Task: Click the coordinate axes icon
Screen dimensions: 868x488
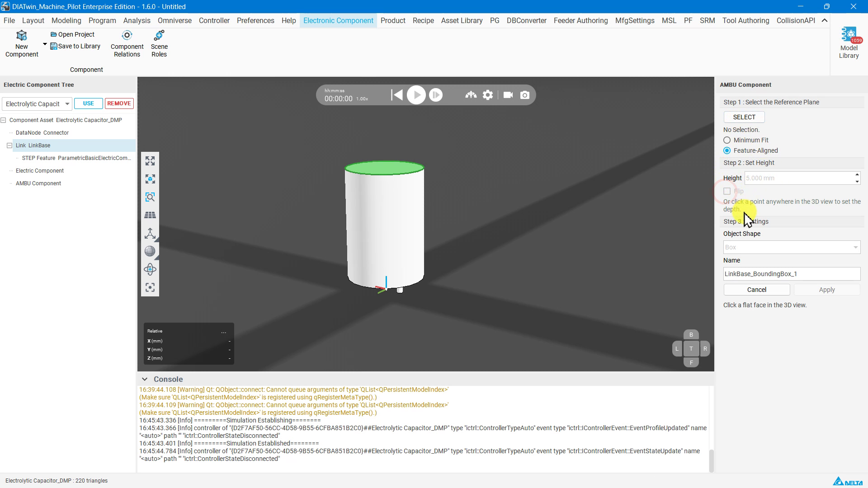Action: (150, 233)
